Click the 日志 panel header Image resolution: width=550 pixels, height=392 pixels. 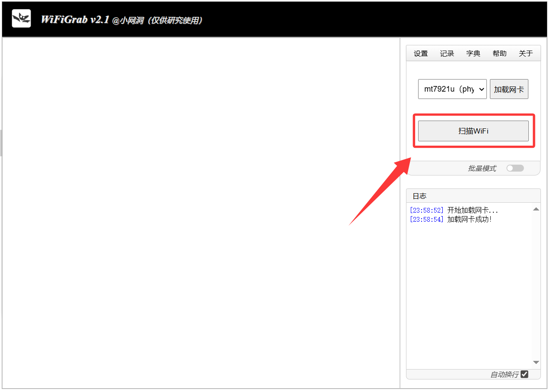coord(473,196)
